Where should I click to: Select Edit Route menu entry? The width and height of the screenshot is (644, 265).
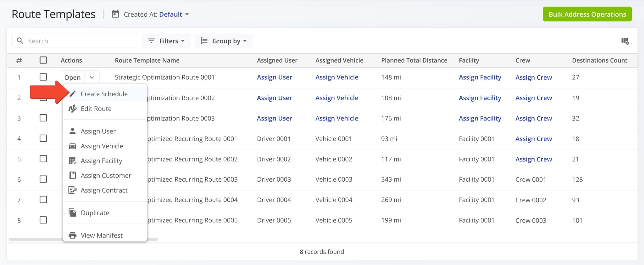(105, 109)
